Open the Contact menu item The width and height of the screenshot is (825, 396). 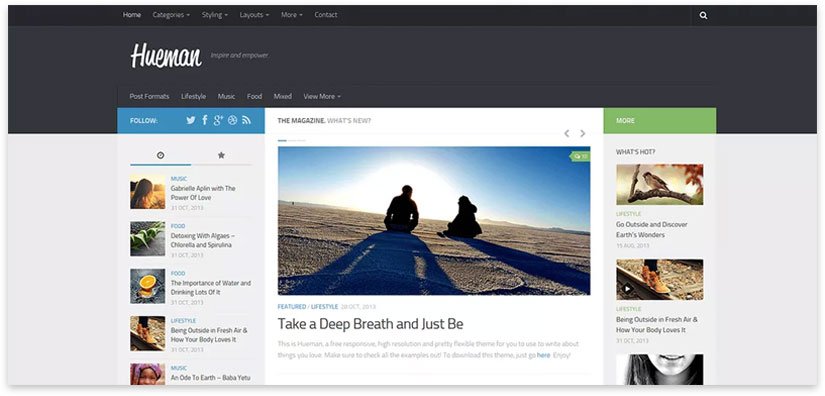point(326,15)
